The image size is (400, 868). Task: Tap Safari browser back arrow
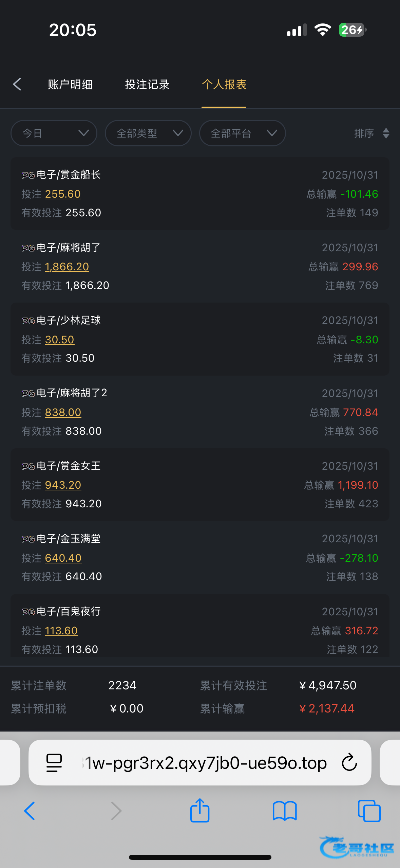(x=30, y=811)
